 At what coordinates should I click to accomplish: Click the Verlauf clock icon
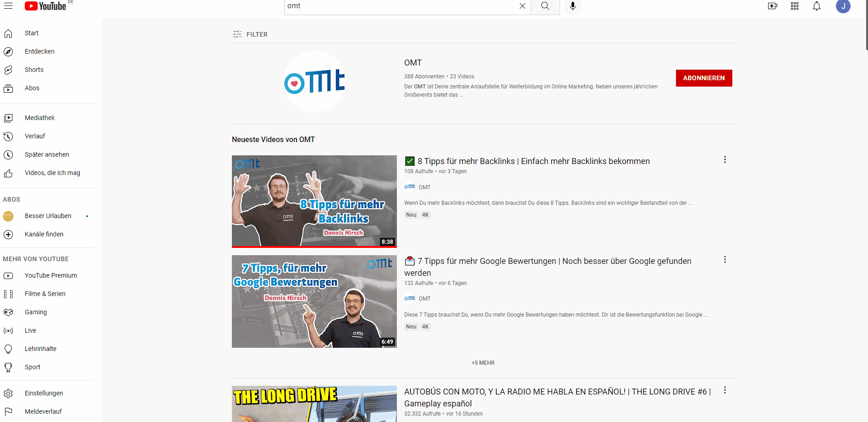pos(8,136)
